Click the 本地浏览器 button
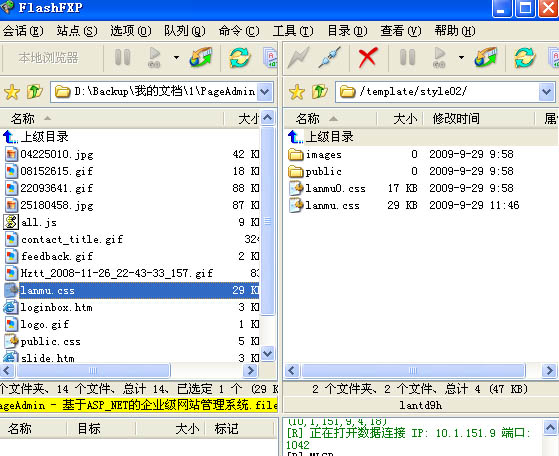This screenshot has width=559, height=456. pos(48,57)
